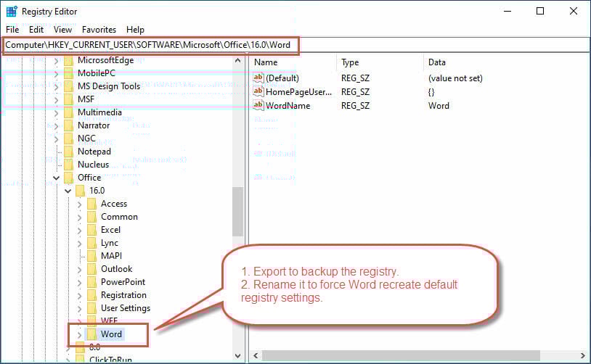Open the View menu

point(62,29)
